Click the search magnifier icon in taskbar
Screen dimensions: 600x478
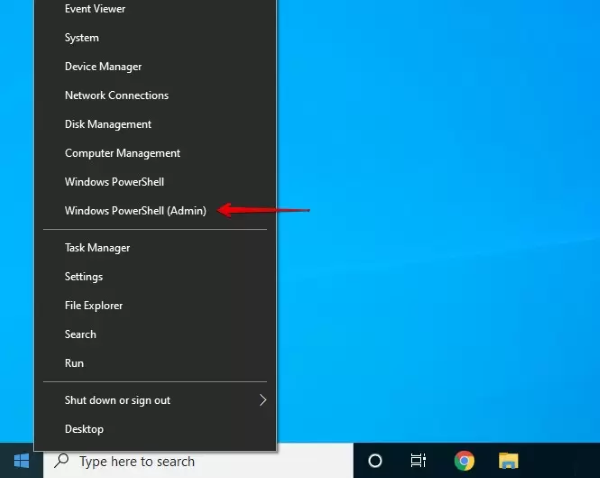[x=62, y=460]
